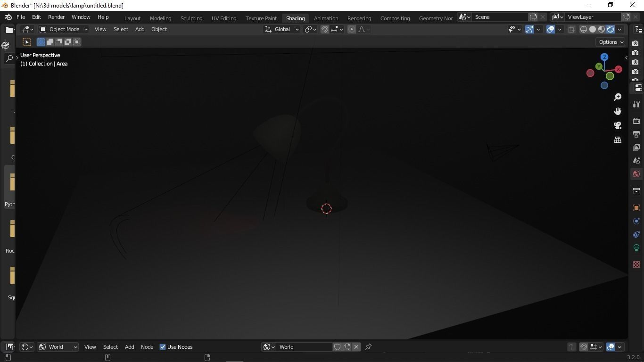Switch to the Sculpting workspace tab
The image size is (644, 362).
[x=191, y=18]
